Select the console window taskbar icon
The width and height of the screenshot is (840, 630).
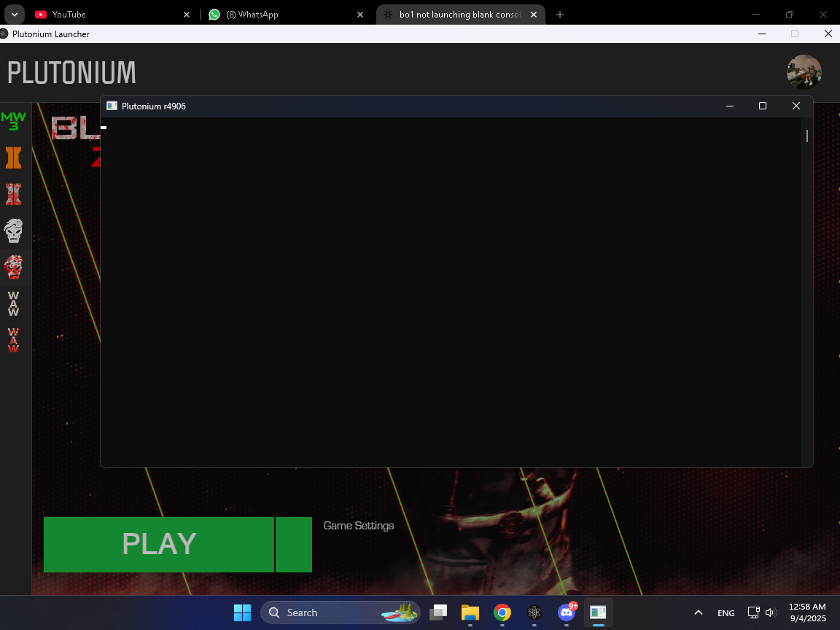(x=598, y=612)
